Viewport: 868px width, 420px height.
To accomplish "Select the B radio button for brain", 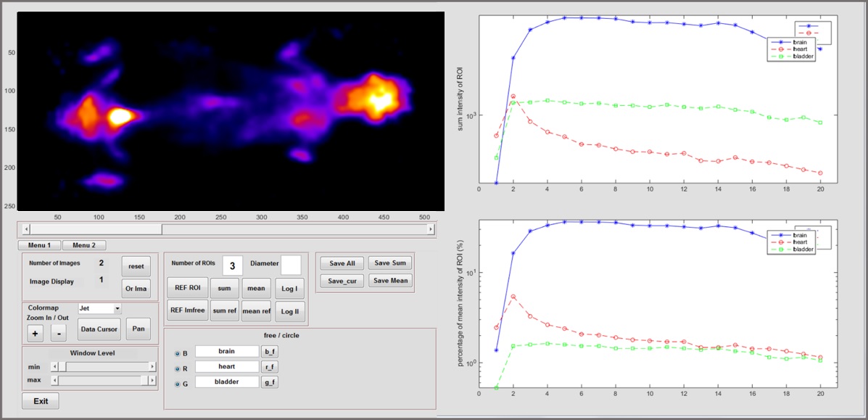I will tap(177, 353).
